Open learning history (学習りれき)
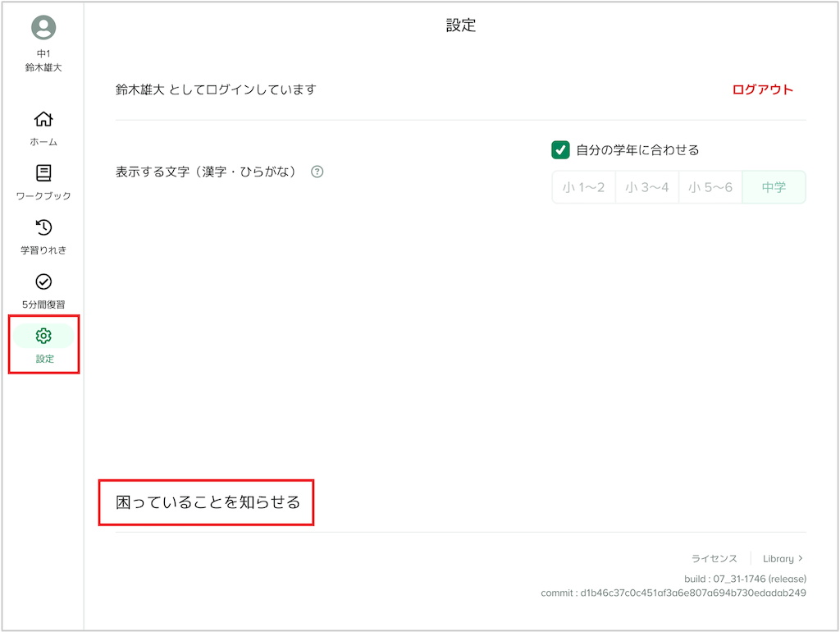The height and width of the screenshot is (632, 840). coord(43,236)
